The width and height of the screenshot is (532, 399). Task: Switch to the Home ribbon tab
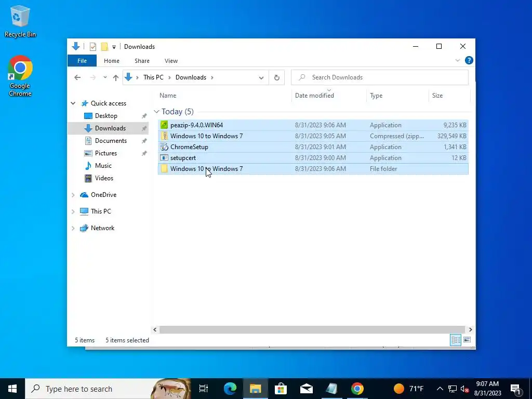[x=112, y=61]
